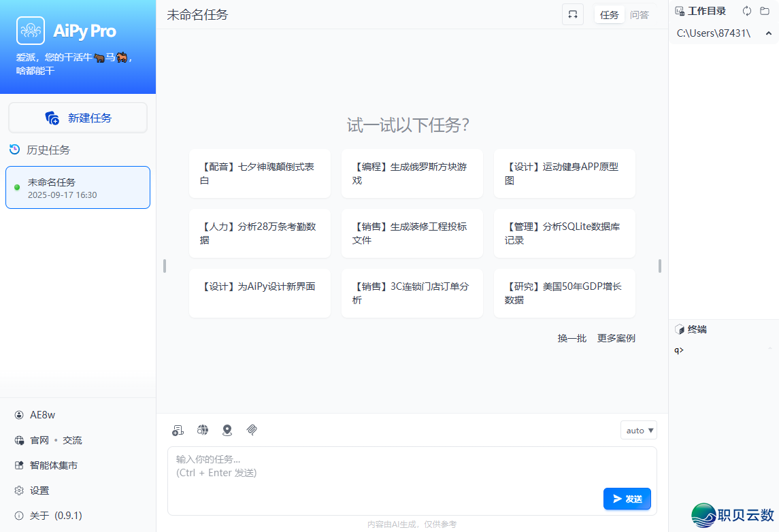Click the settings gear icon
Screen dimensions: 779x532
point(19,491)
